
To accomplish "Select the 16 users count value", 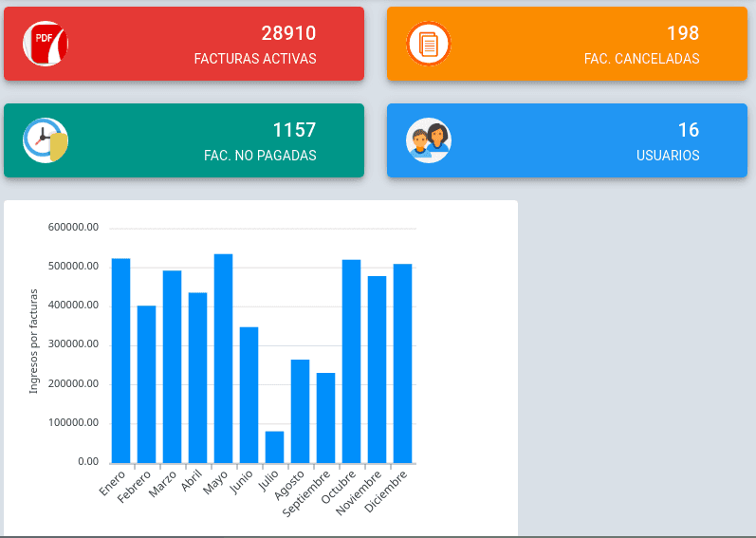I will click(x=689, y=130).
